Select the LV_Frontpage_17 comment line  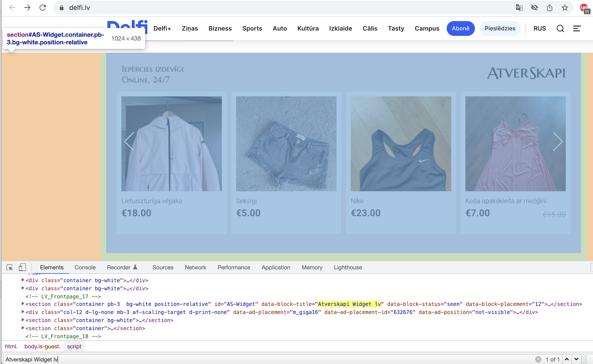coord(63,296)
